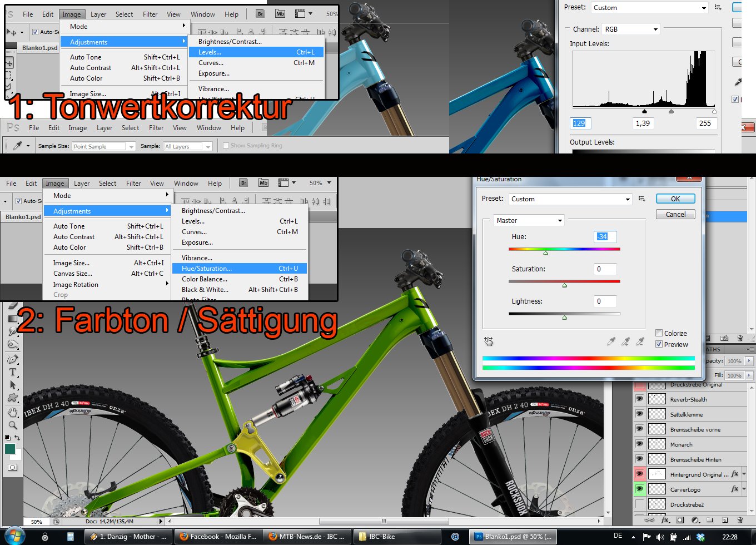
Task: Expand effects on Hintergrund Original layer
Action: 744,474
